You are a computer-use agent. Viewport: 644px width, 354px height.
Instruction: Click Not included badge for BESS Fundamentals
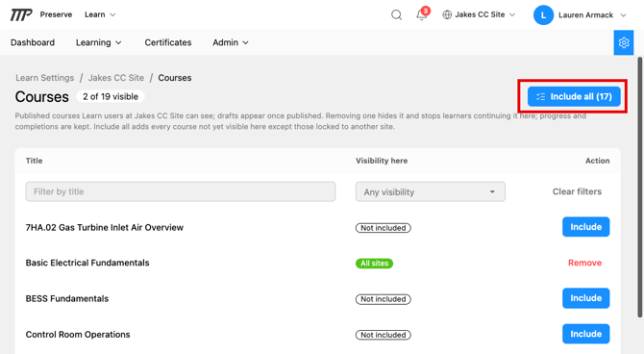pyautogui.click(x=384, y=299)
